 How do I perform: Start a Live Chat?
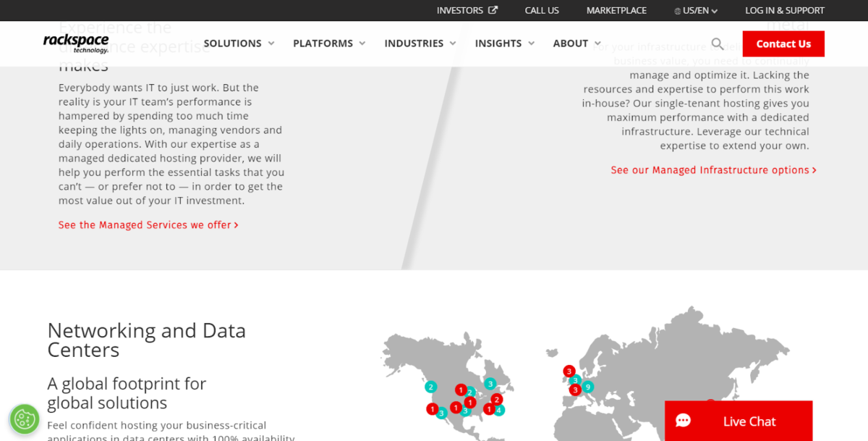(739, 421)
